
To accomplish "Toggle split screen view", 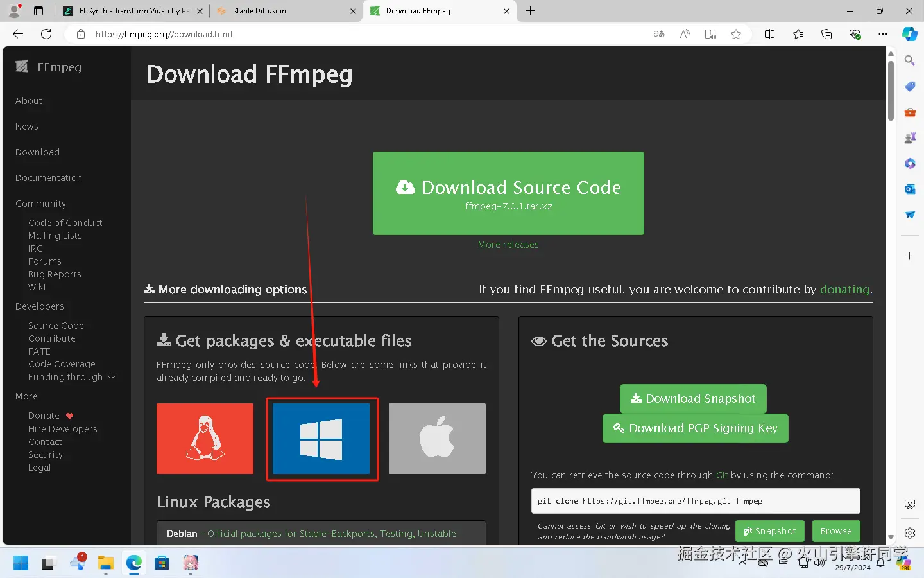I will coord(770,34).
